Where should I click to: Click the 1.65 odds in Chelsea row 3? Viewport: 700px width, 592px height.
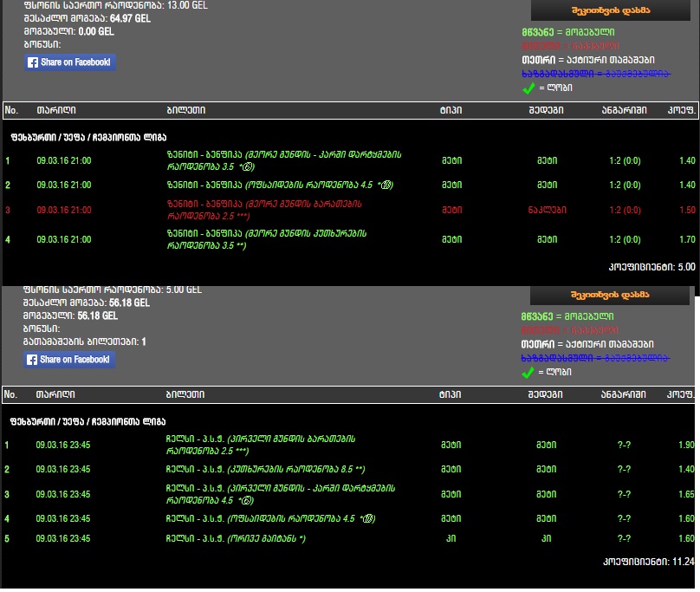click(687, 495)
